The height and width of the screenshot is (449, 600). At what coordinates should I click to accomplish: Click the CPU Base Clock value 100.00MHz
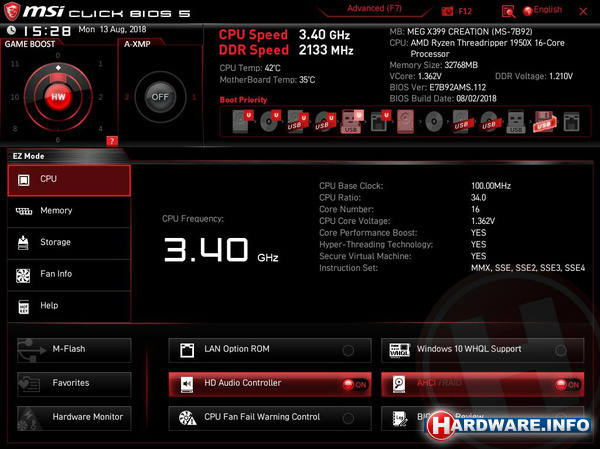[x=491, y=186]
